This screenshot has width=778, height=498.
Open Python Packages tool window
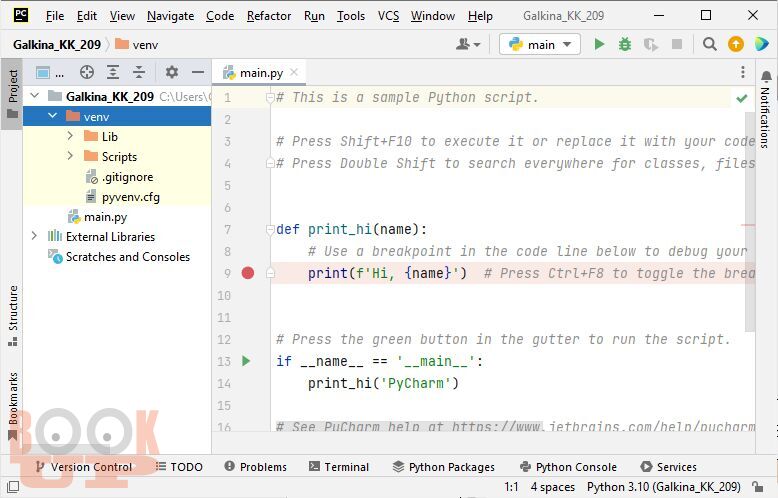click(x=444, y=467)
